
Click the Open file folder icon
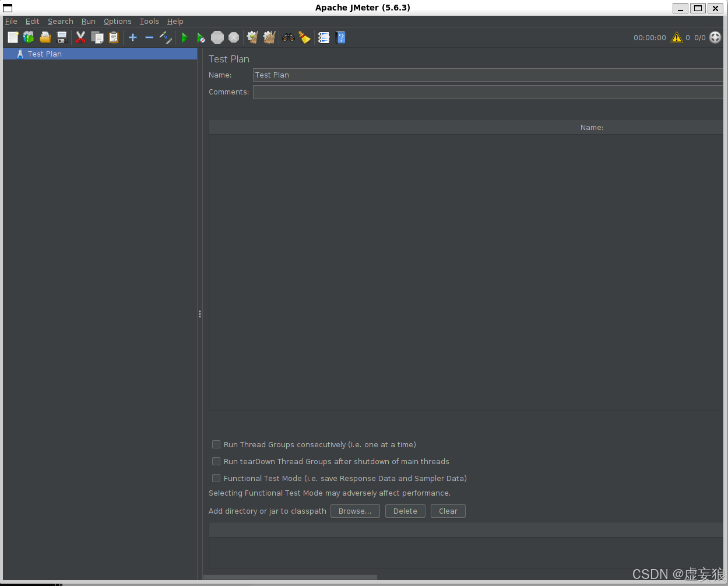(45, 37)
